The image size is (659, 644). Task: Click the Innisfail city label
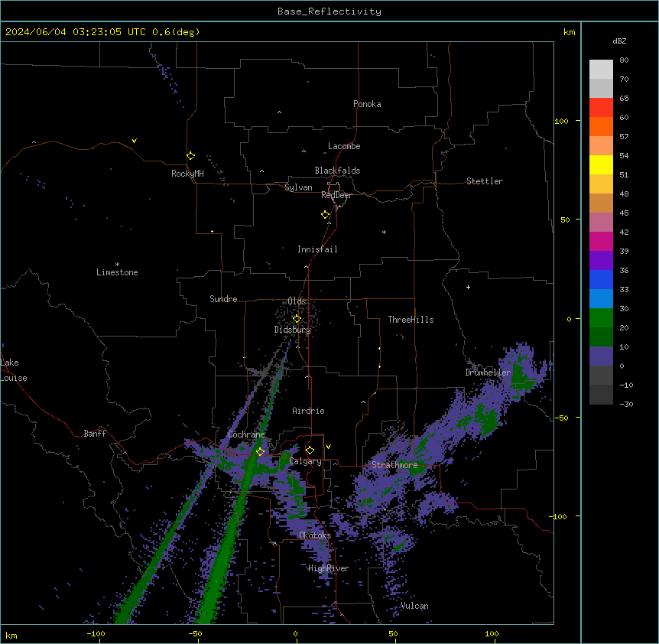tap(317, 249)
